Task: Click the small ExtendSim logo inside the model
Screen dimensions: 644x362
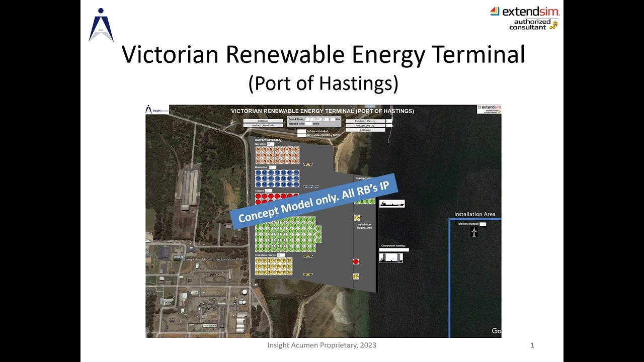Action: 489,109
